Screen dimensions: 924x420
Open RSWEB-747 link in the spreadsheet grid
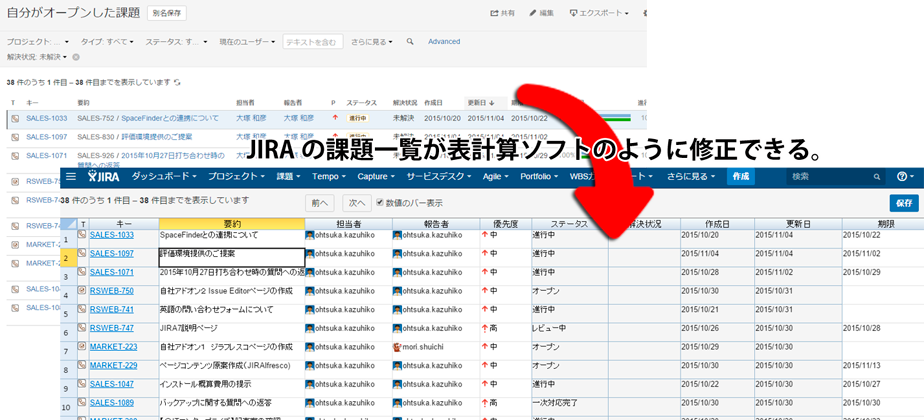point(111,328)
